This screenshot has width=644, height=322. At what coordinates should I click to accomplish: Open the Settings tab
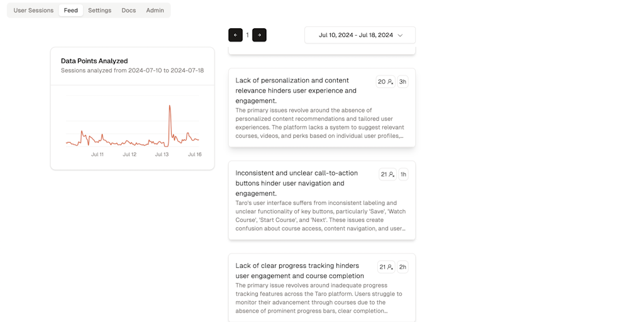99,10
